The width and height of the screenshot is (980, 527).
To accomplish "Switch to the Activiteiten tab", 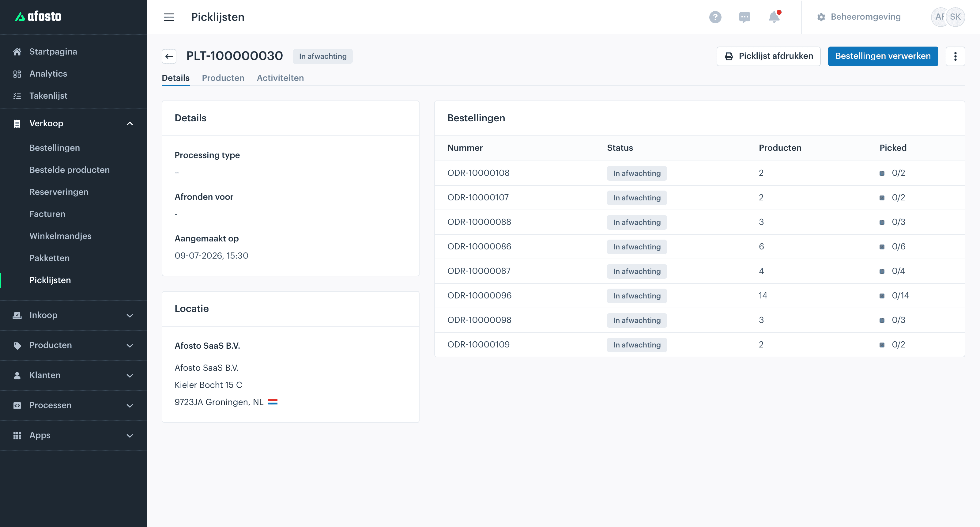I will pos(280,78).
